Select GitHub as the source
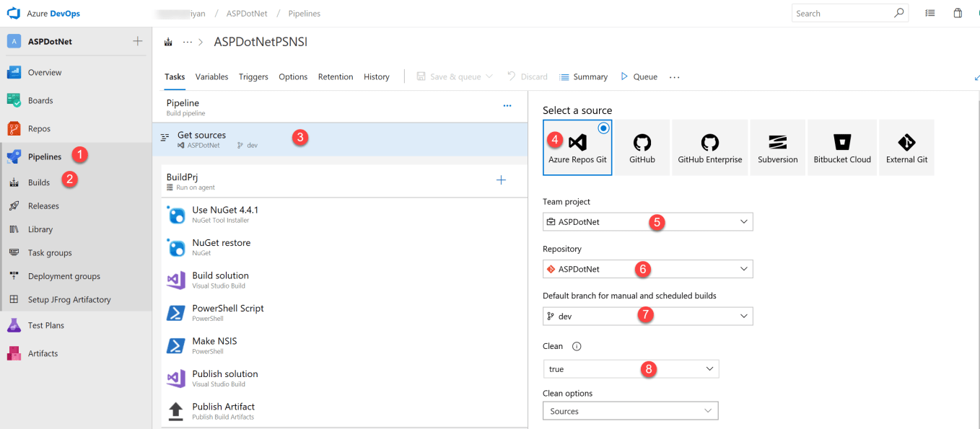980x429 pixels. coord(642,148)
